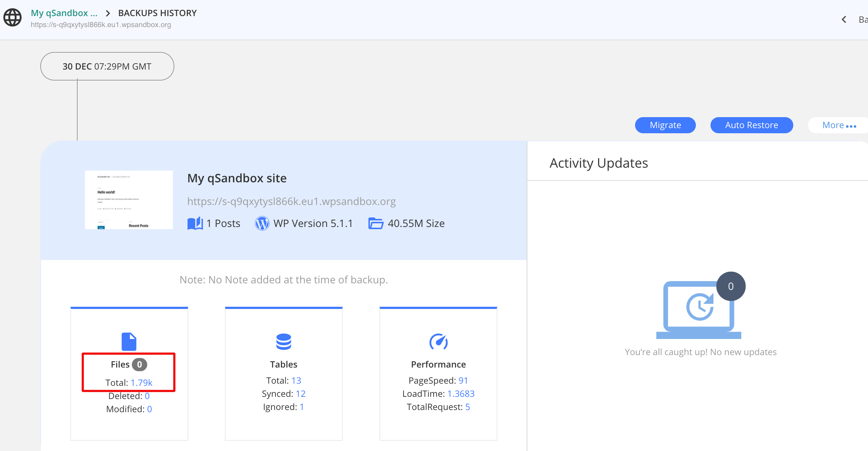
Task: Click the Tables total 13 value
Action: point(296,380)
